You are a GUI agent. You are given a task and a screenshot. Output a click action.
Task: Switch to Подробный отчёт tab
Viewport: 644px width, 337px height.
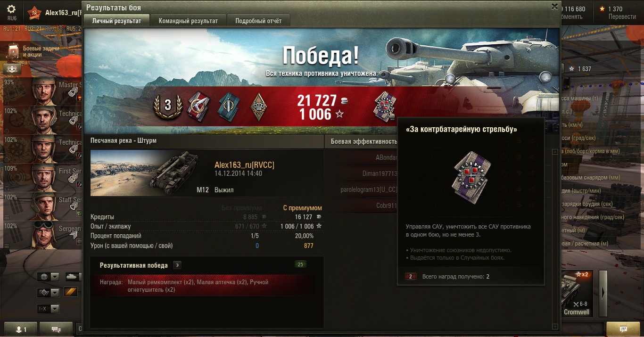[258, 21]
